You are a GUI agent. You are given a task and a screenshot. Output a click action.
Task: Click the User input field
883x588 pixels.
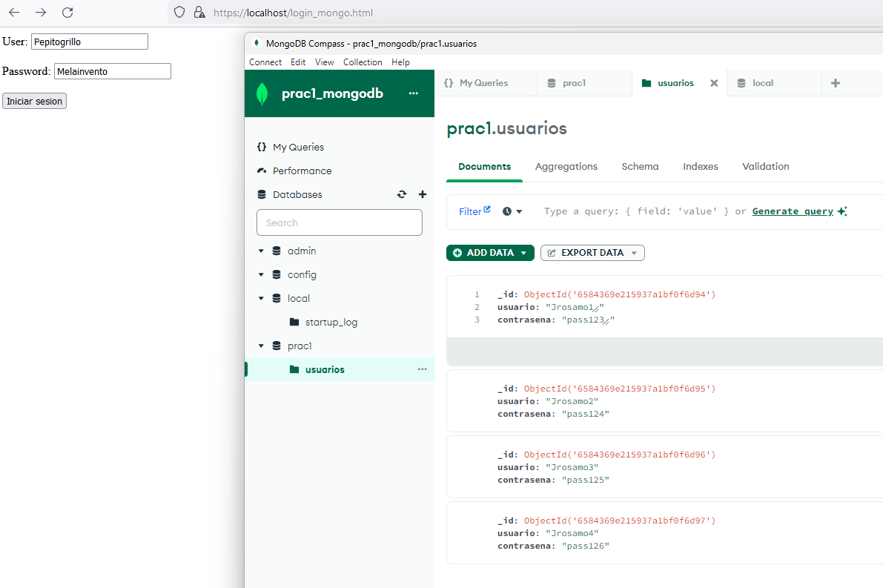pyautogui.click(x=90, y=42)
